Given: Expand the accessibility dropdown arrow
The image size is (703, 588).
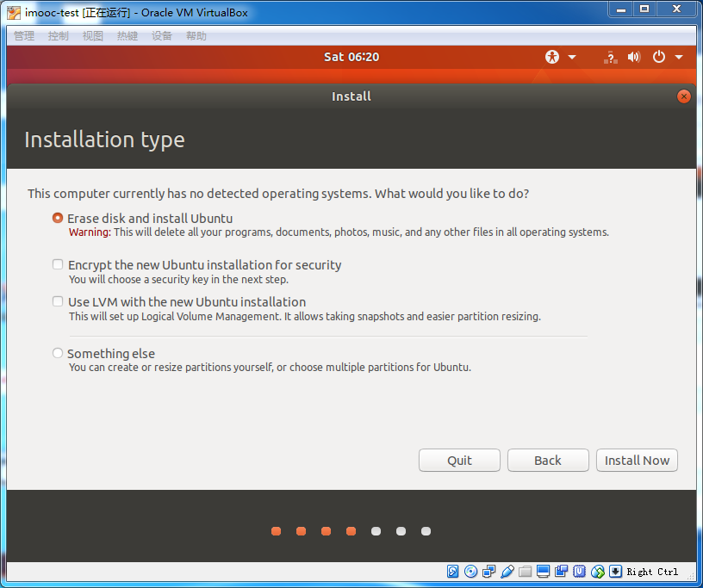Looking at the screenshot, I should coord(572,58).
